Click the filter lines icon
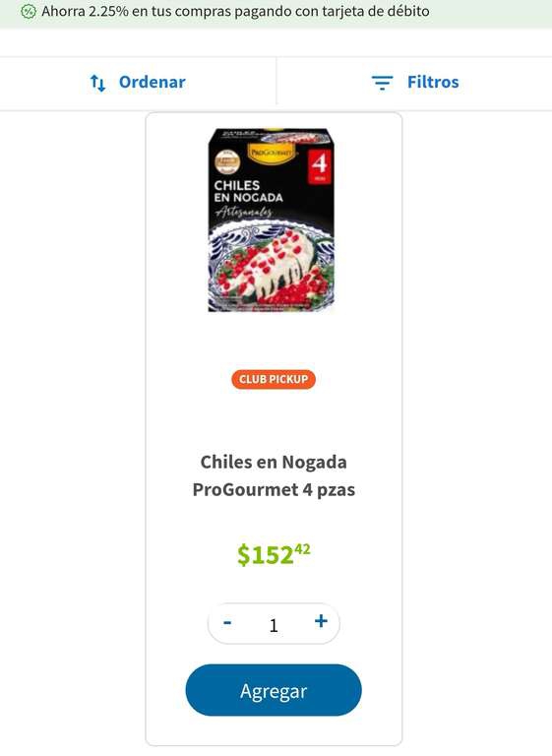Image resolution: width=552 pixels, height=756 pixels. click(383, 83)
